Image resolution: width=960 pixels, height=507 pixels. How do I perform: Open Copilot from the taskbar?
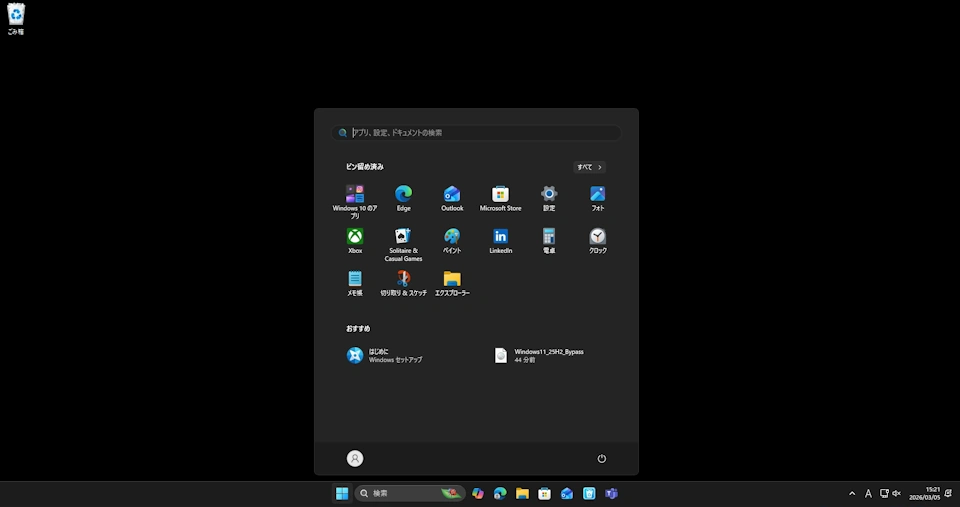click(478, 494)
